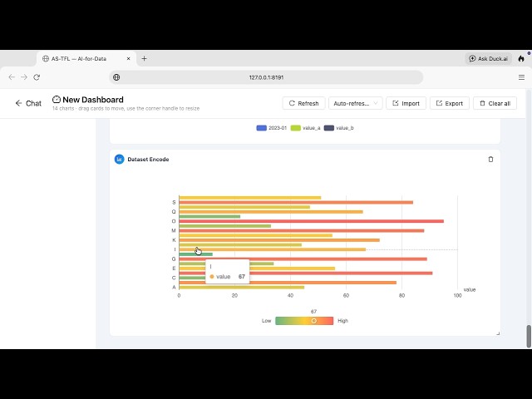Delete the Dataset Encode chart

[490, 159]
